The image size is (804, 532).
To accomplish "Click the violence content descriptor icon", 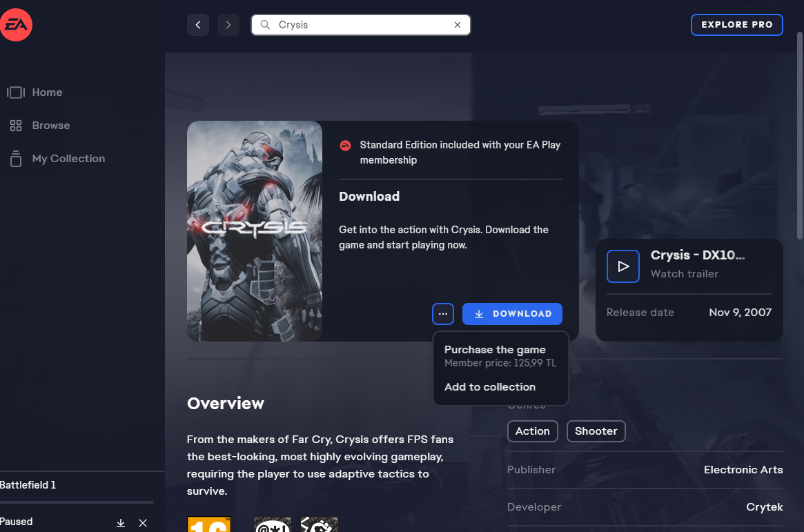I will [319, 524].
